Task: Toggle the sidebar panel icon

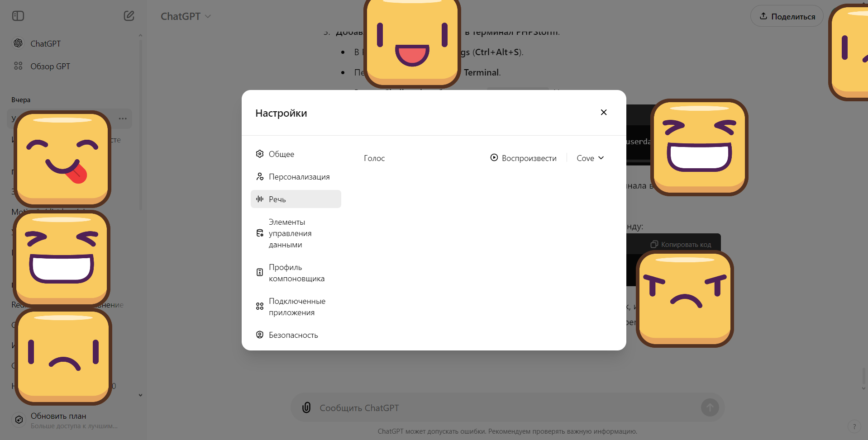Action: coord(18,16)
